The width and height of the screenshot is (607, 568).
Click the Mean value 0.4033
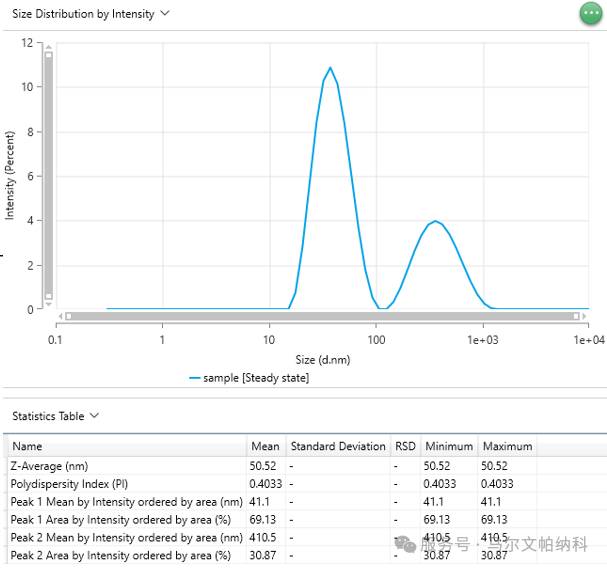266,484
